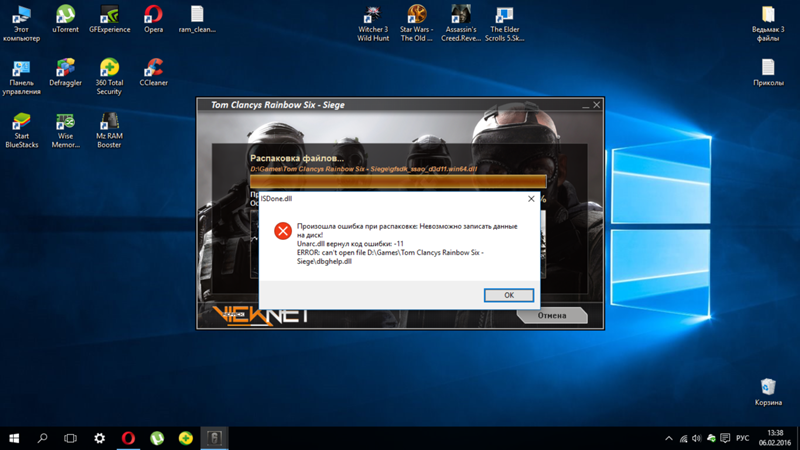Image resolution: width=800 pixels, height=450 pixels.
Task: Open the Windows Start menu
Action: pyautogui.click(x=14, y=438)
